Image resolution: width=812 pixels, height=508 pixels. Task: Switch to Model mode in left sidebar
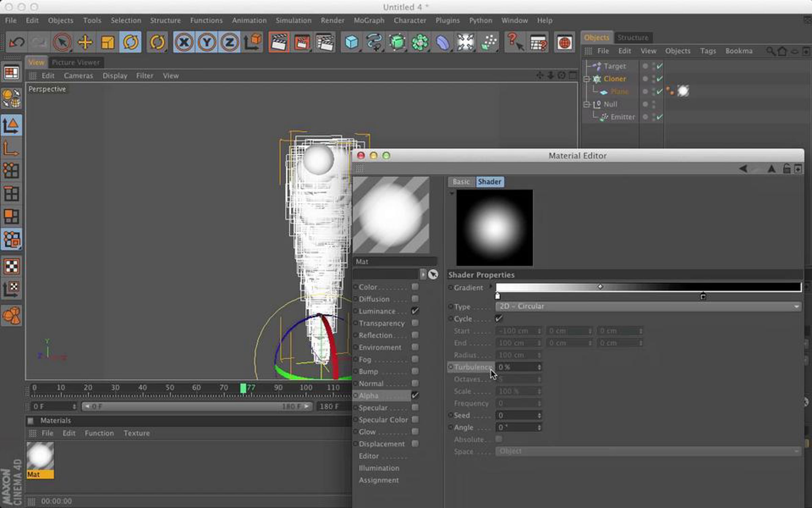click(12, 126)
